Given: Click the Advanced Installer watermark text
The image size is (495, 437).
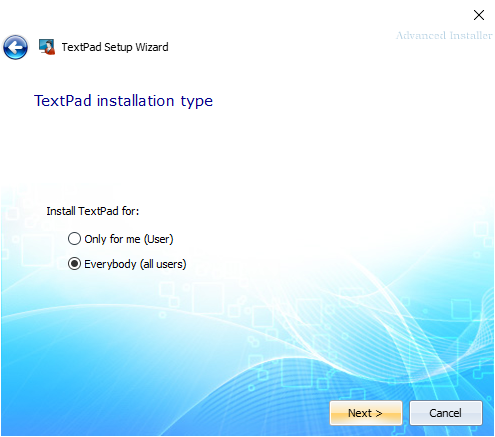Looking at the screenshot, I should tap(444, 35).
